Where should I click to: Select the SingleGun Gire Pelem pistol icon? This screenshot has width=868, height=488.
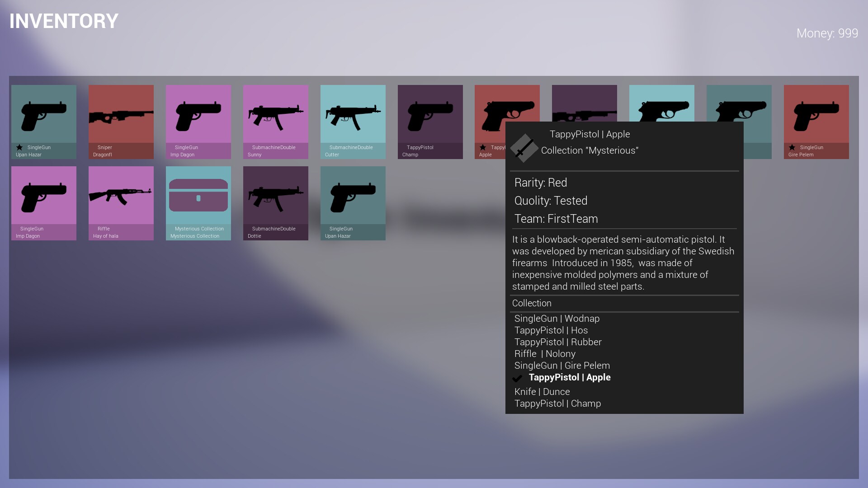[x=816, y=115]
